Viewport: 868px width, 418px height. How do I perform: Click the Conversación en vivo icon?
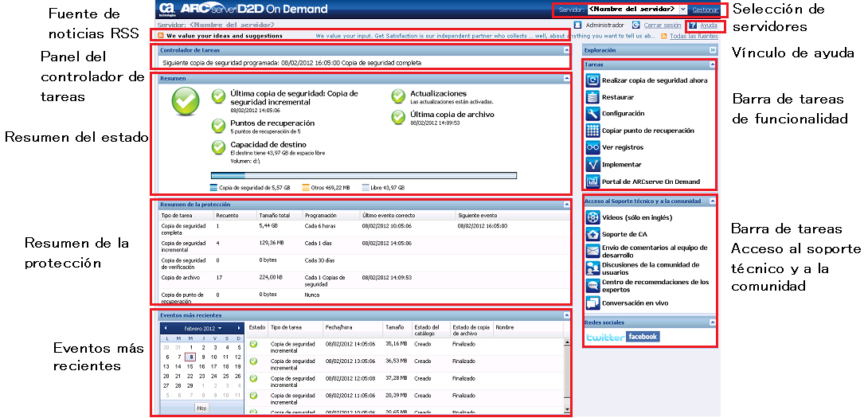coord(592,303)
